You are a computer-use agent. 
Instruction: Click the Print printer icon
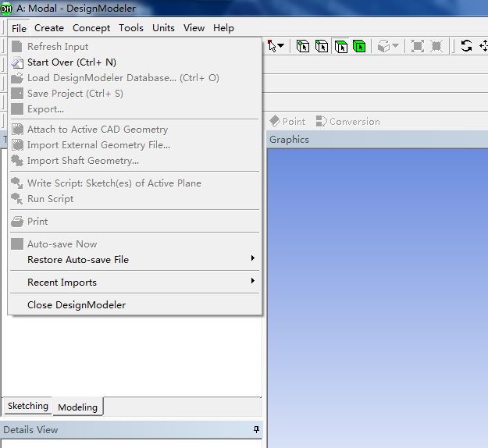click(x=17, y=221)
